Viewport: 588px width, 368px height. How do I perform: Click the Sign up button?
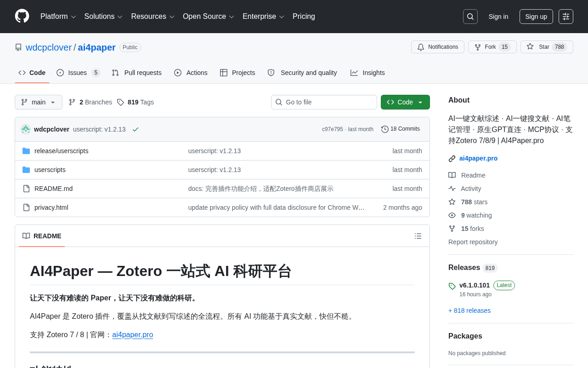click(536, 17)
